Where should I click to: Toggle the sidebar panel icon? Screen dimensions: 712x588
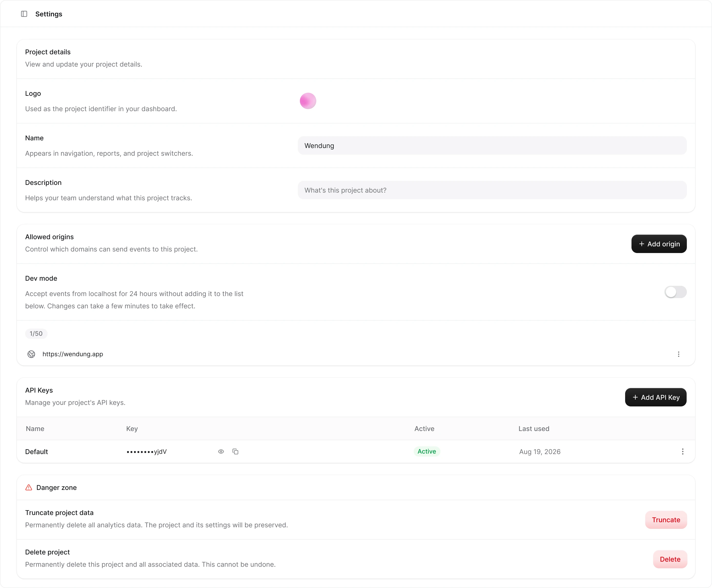(x=24, y=14)
